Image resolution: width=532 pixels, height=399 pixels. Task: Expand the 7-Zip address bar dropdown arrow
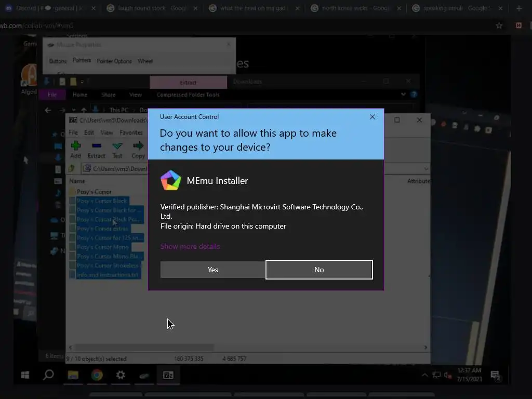pyautogui.click(x=426, y=169)
